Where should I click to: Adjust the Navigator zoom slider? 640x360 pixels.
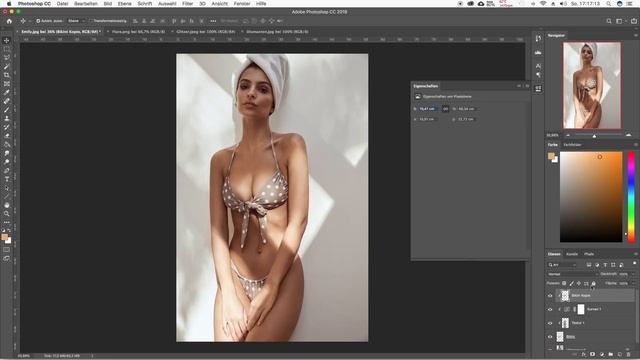coord(594,136)
